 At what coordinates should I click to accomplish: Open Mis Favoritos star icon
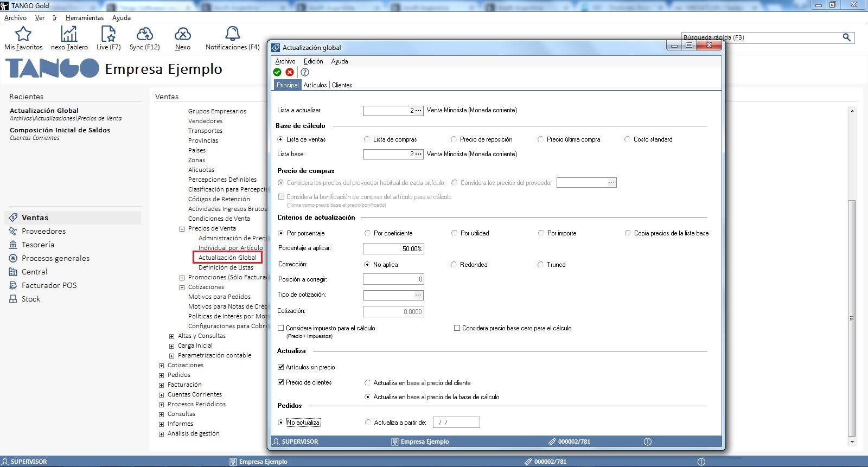(23, 35)
